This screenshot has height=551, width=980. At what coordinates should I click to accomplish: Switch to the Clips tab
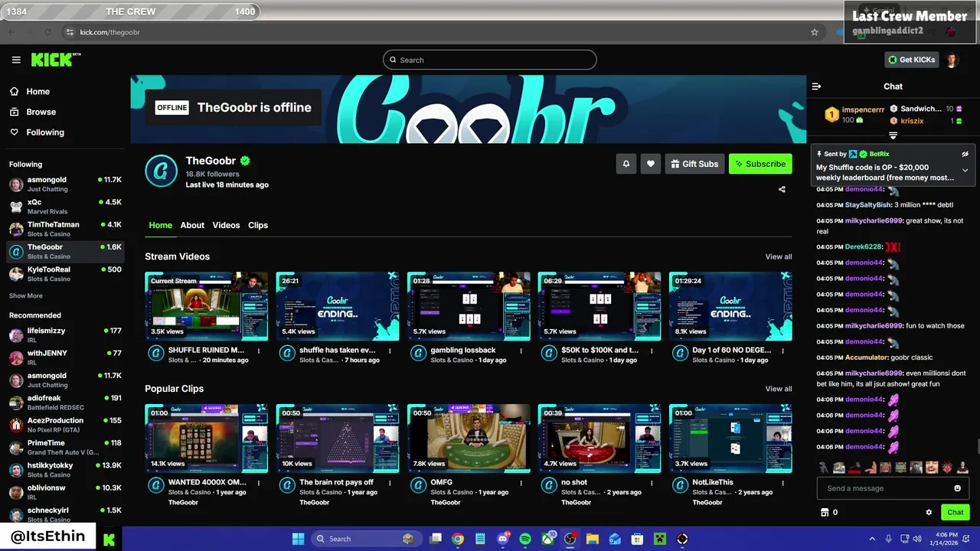(x=258, y=225)
